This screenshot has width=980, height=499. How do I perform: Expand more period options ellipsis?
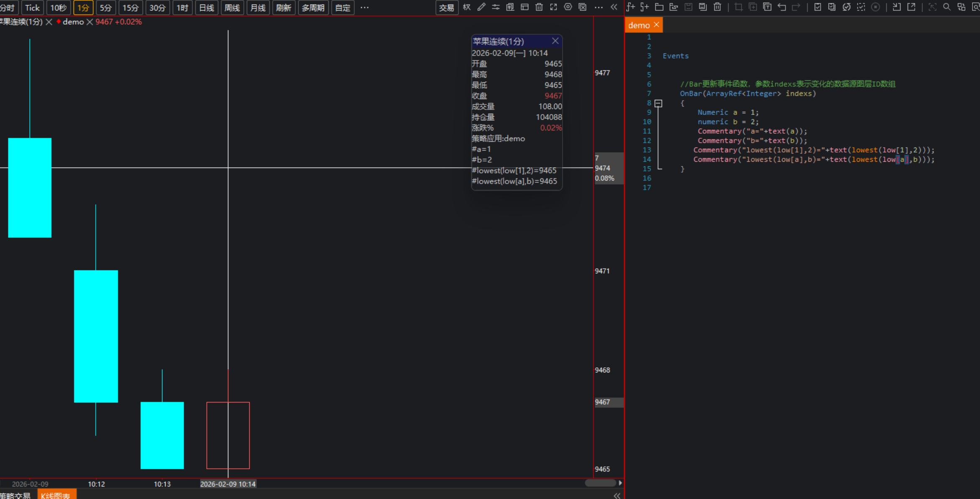[x=364, y=8]
